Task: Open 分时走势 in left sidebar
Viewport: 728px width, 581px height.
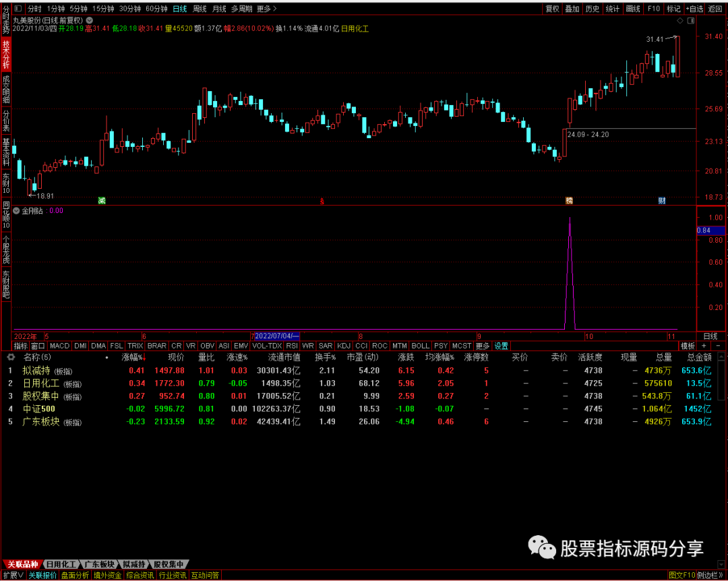Action: (6, 20)
